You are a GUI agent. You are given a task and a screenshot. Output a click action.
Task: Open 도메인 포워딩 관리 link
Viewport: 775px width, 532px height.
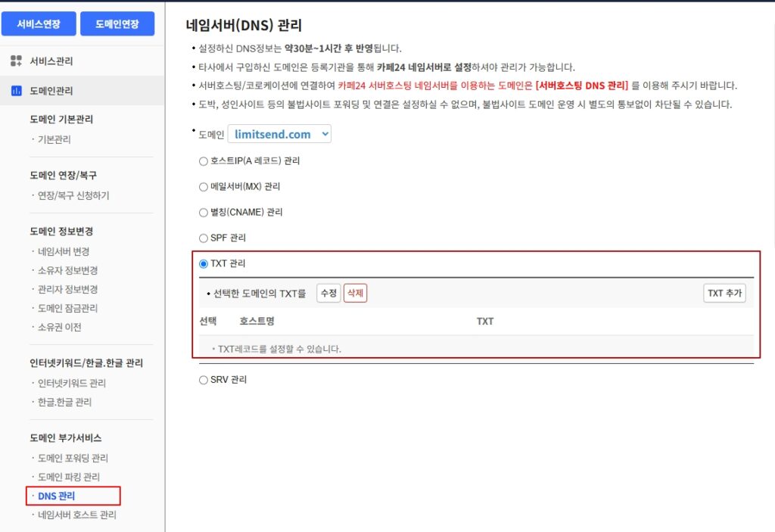(x=73, y=458)
